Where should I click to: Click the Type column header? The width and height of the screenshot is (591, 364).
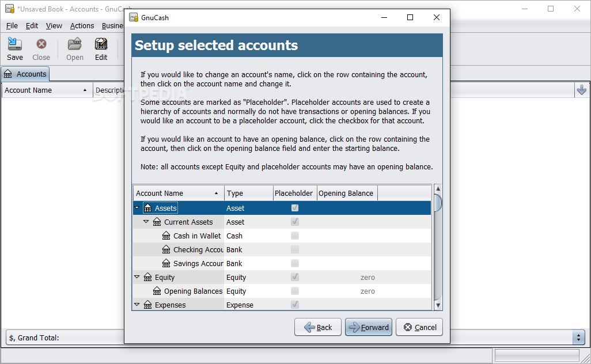[x=248, y=193]
